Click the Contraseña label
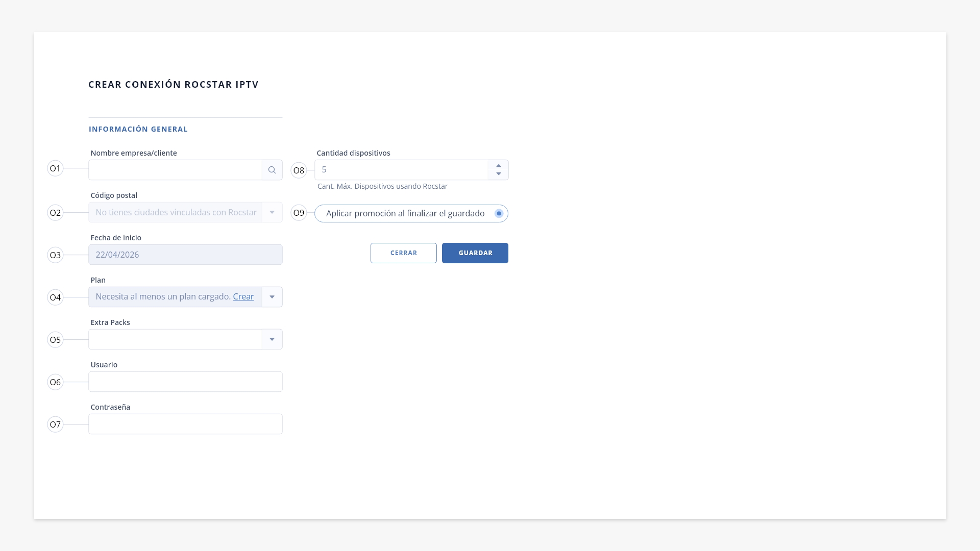This screenshot has width=980, height=551. [110, 407]
